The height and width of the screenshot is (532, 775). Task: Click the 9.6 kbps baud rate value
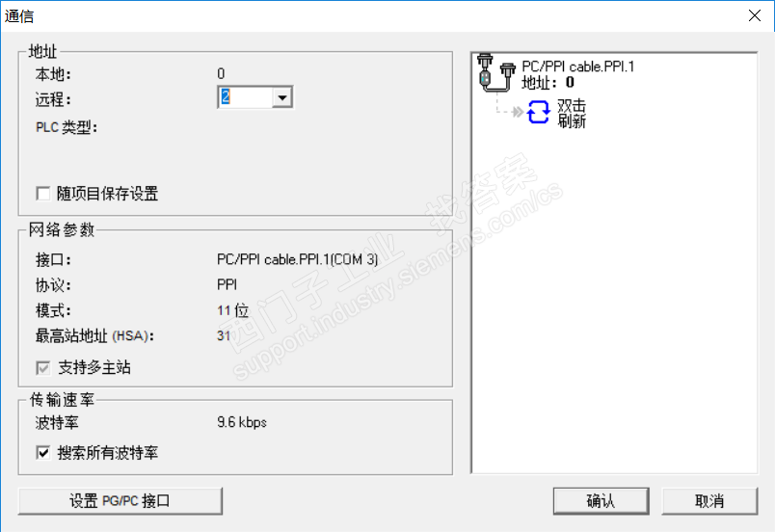pos(242,422)
